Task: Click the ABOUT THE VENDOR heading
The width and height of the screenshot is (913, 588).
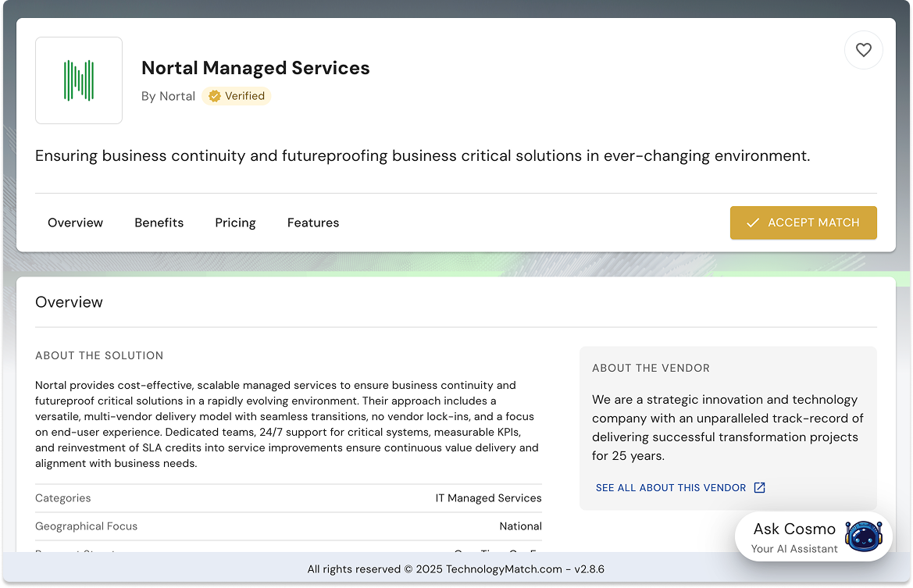Action: (x=651, y=368)
